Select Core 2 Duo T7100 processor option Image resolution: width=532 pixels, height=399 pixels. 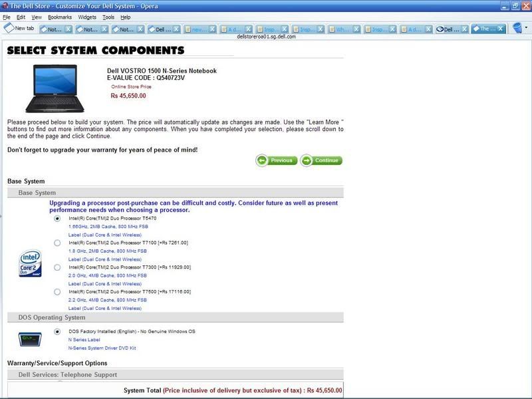pos(57,243)
